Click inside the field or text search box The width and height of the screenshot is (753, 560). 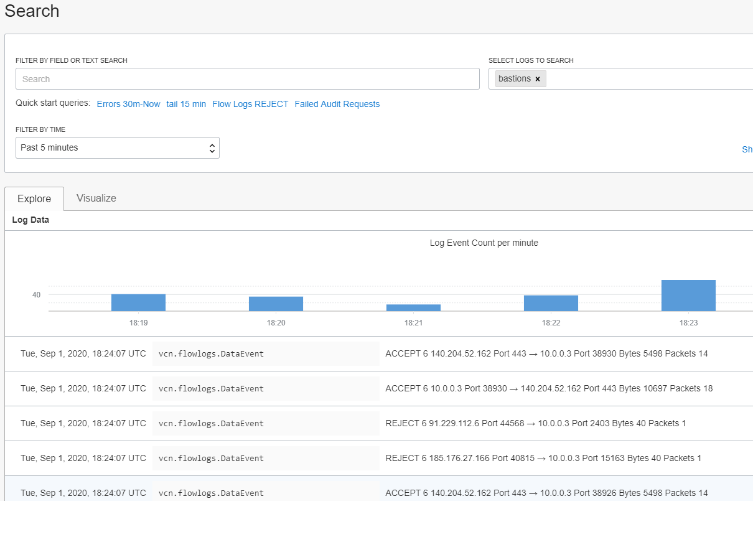pyautogui.click(x=247, y=78)
